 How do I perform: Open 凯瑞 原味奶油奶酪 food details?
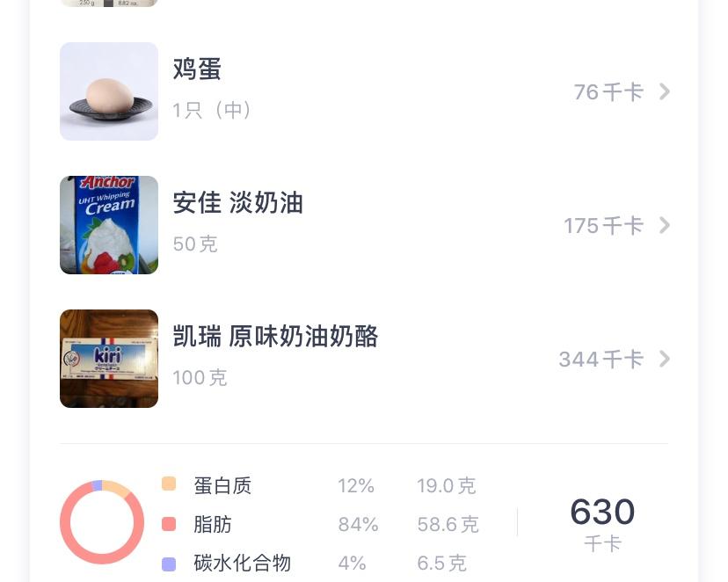275,337
